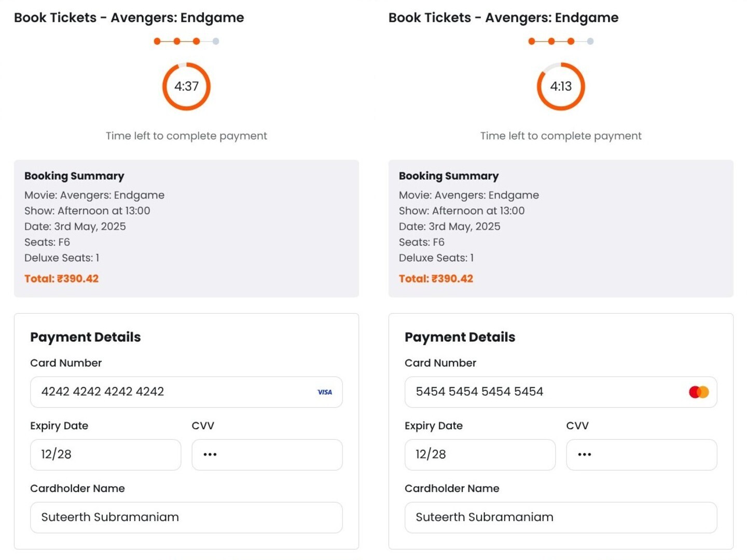Click Mastercard logo in right card number field

(x=699, y=392)
